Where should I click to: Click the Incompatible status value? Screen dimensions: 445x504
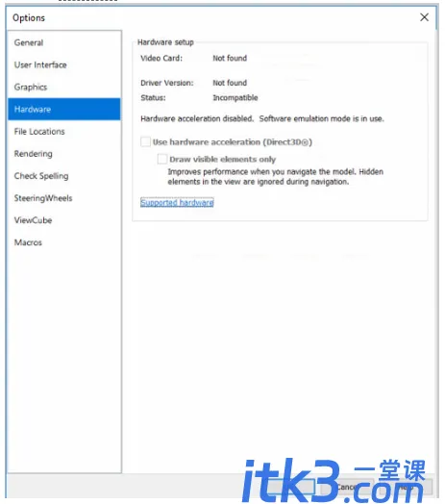(235, 98)
